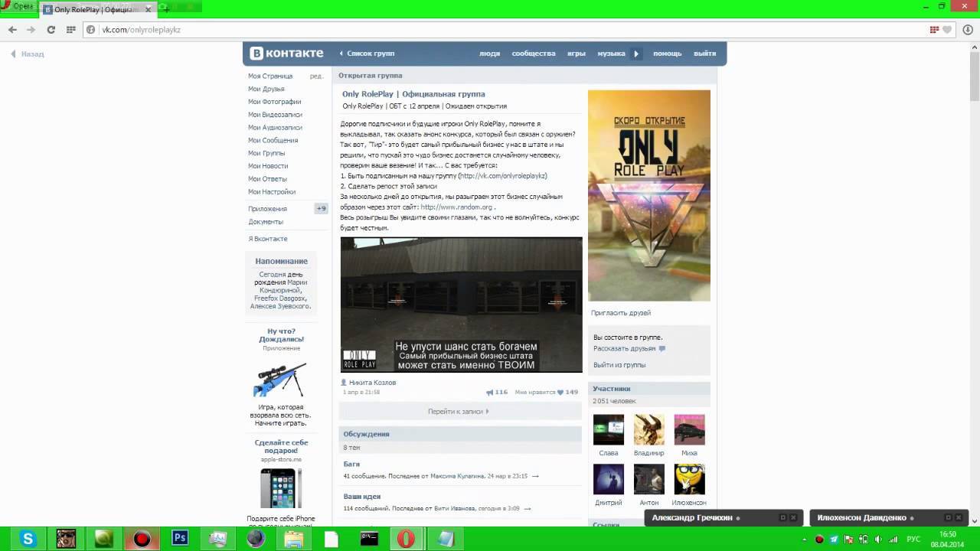Open member Слава's avatar
This screenshot has height=551, width=980.
click(609, 430)
